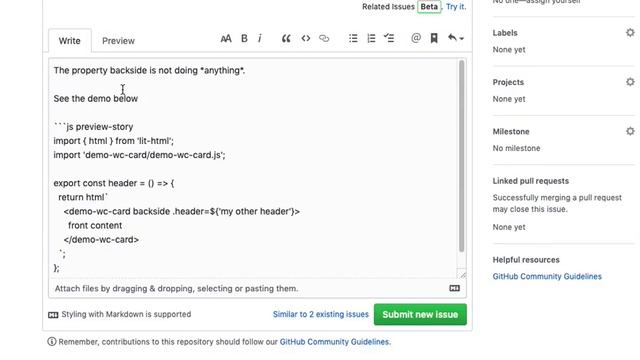
Task: Insert code formatting
Action: pos(306,38)
